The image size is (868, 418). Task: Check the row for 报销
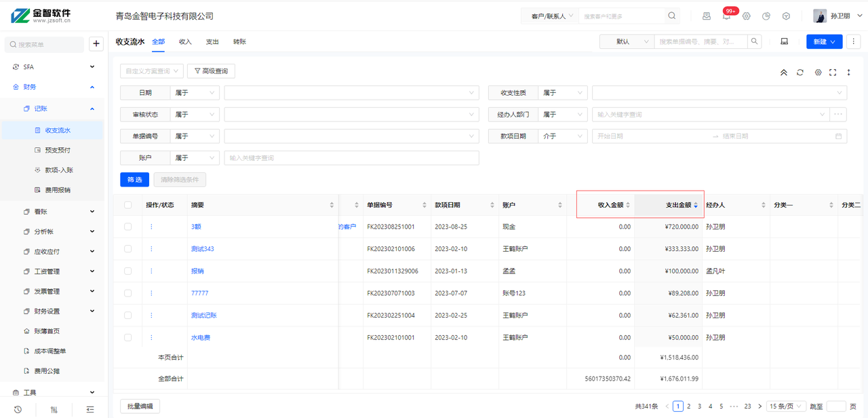point(128,271)
